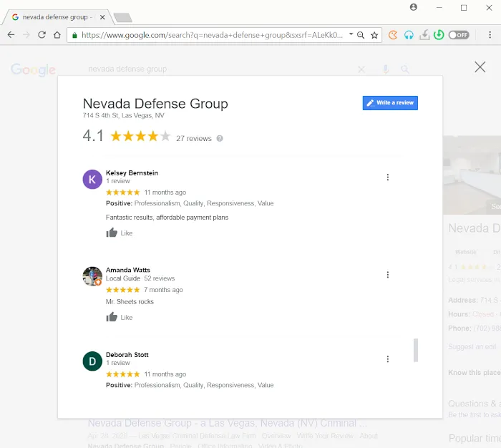Click the zoom magnifier icon in address bar

tap(361, 35)
